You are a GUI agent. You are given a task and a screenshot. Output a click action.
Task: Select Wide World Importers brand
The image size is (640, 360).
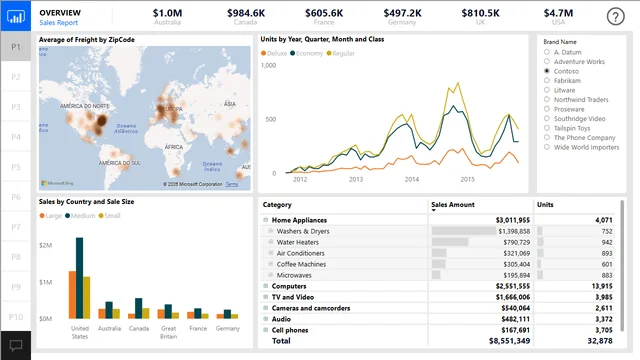tap(547, 147)
